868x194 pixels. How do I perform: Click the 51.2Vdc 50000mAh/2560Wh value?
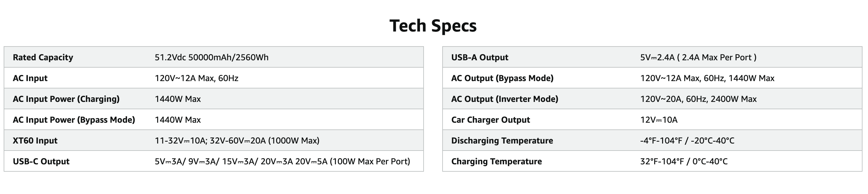[212, 57]
